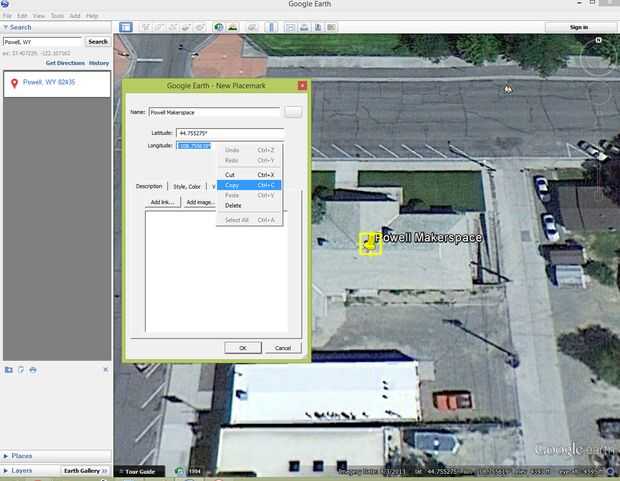Open the View menu
This screenshot has width=620, height=481.
[38, 16]
